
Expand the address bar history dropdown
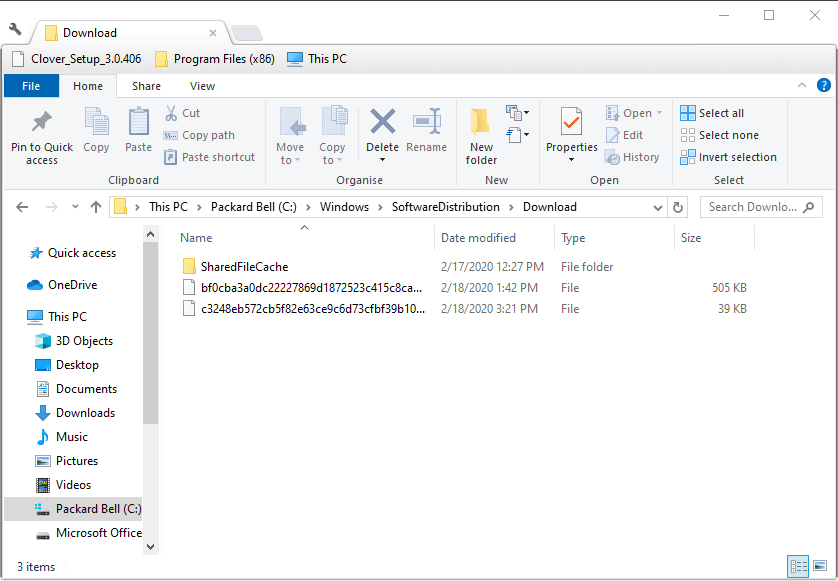point(657,207)
